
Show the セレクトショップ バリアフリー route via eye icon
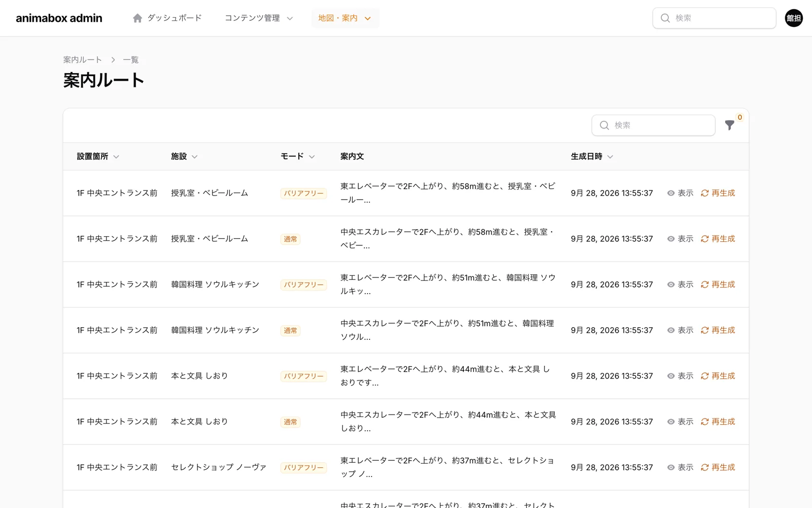click(x=671, y=467)
